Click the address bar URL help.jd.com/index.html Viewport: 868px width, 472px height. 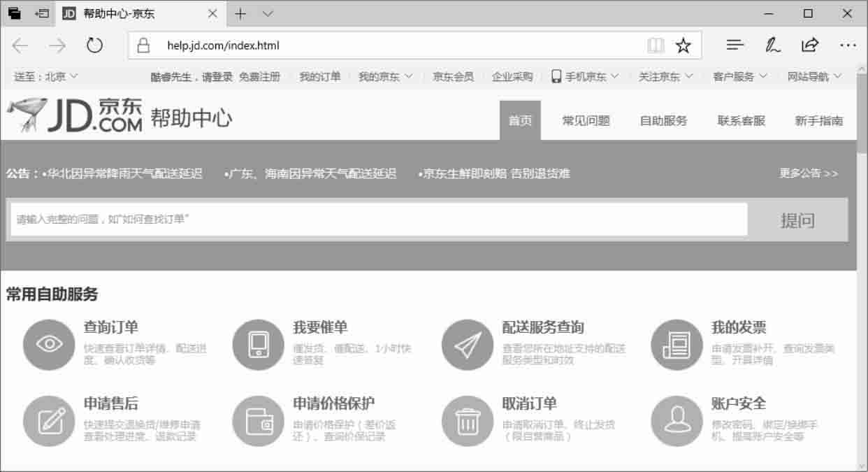tap(223, 46)
